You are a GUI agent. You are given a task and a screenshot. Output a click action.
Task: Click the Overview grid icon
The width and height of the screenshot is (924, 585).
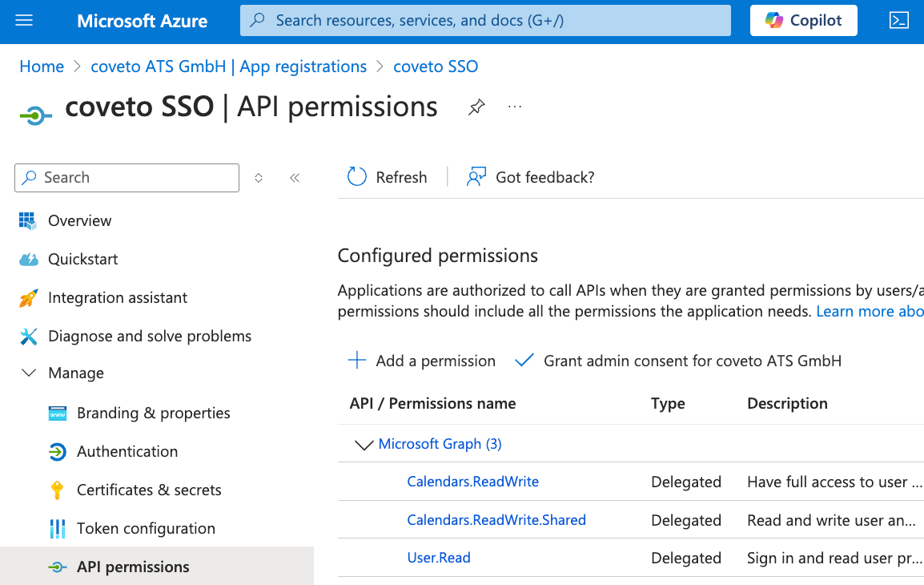28,220
